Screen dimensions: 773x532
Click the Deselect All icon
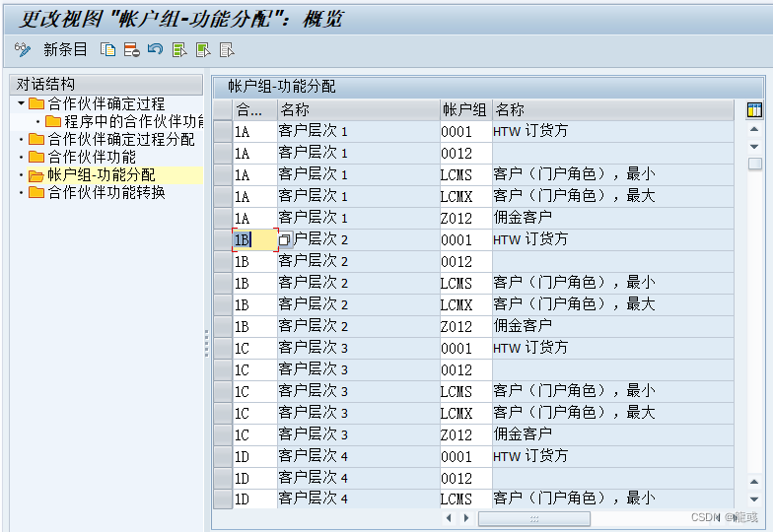[227, 49]
